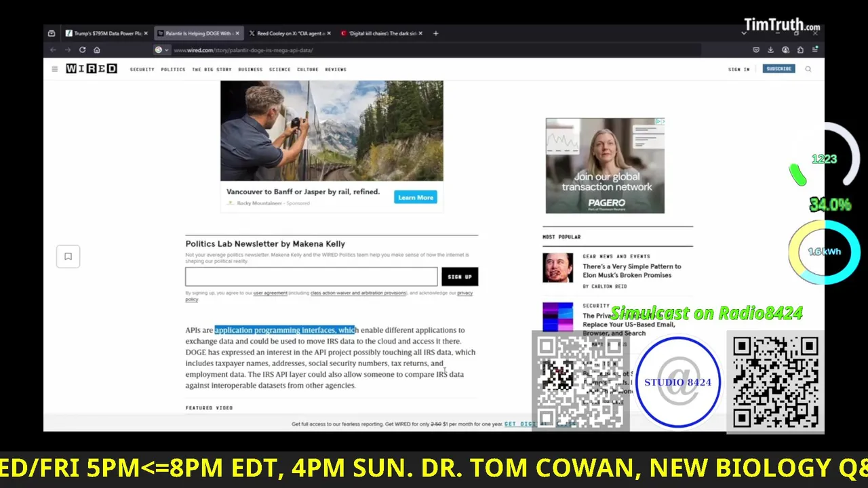
Task: Open Elon Musk's Broken Promises article link
Action: tap(632, 270)
